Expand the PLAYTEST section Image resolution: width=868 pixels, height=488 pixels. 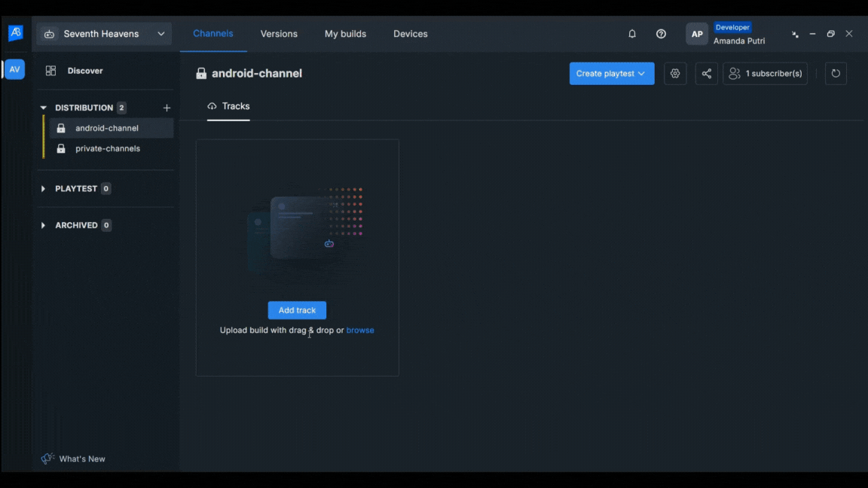pyautogui.click(x=43, y=189)
